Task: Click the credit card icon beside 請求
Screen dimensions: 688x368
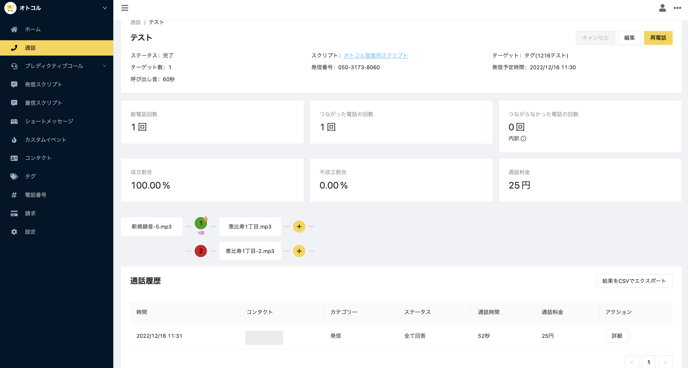Action: point(14,214)
